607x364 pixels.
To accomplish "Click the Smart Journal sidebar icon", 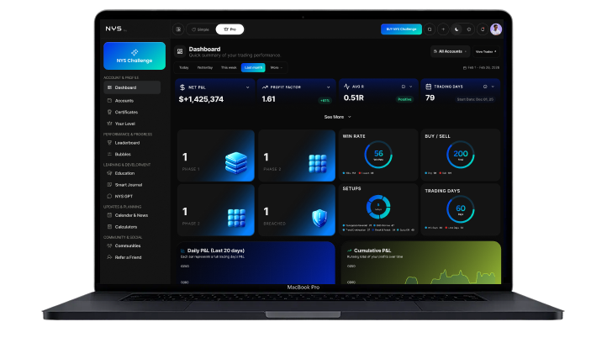I will tap(108, 184).
